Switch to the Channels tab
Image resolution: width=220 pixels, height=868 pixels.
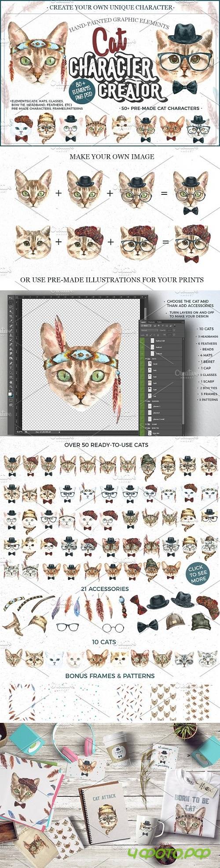point(151,322)
